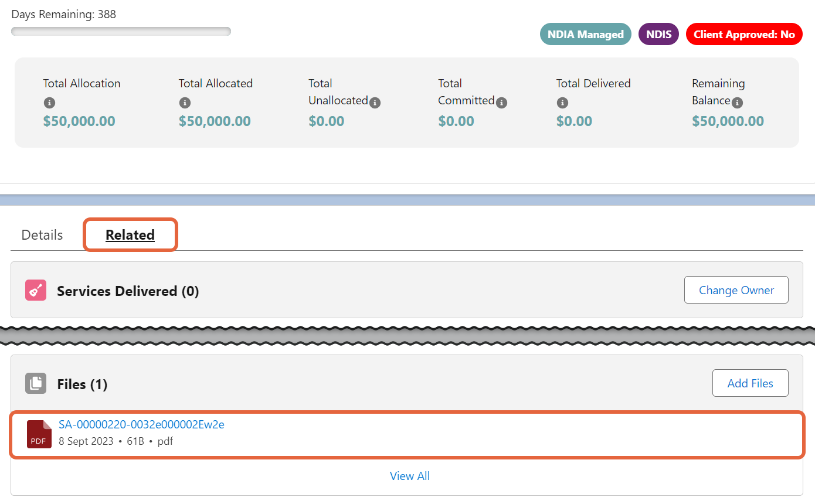This screenshot has width=815, height=504.
Task: Click the Total Allocation label
Action: 81,83
